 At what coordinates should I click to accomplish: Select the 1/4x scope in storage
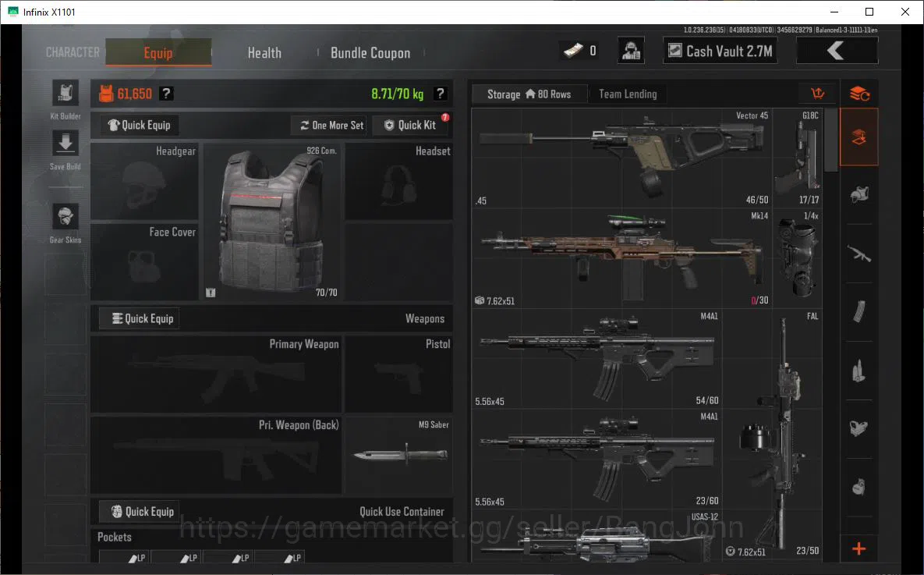coord(798,258)
